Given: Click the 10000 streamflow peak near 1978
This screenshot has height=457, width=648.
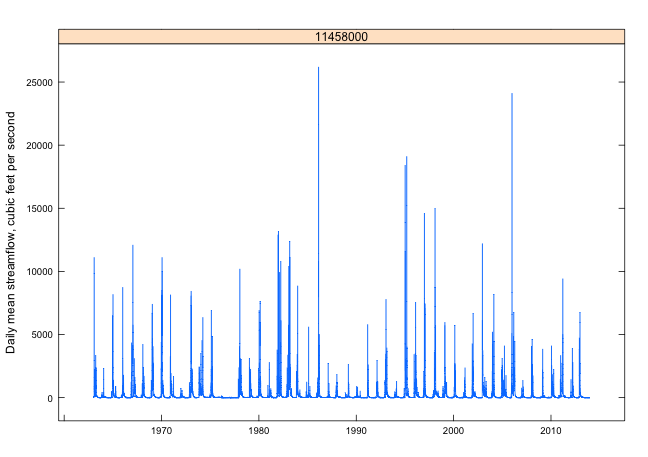Looking at the screenshot, I should tap(240, 270).
